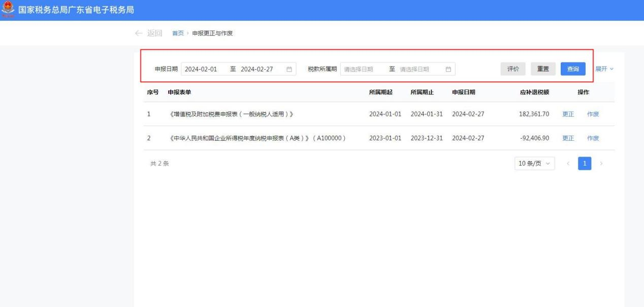This screenshot has height=307, width=644.
Task: Click 申报日期 start date field 2024-02-01
Action: coord(202,69)
